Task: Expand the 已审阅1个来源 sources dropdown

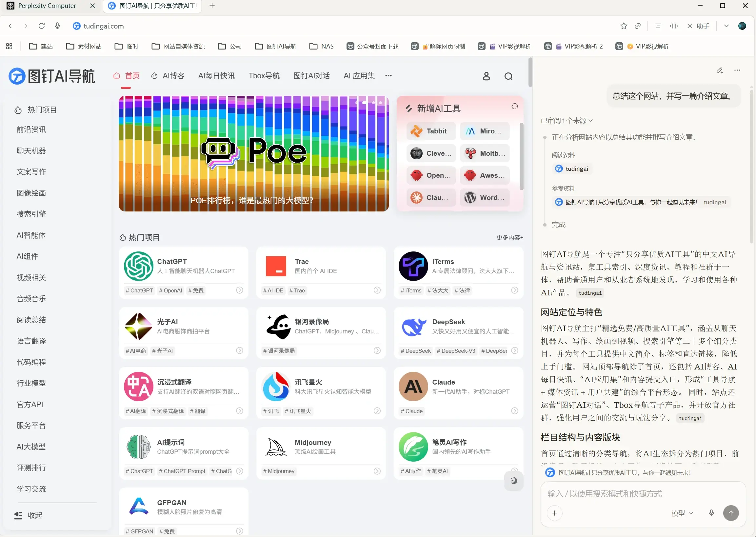Action: pos(567,121)
